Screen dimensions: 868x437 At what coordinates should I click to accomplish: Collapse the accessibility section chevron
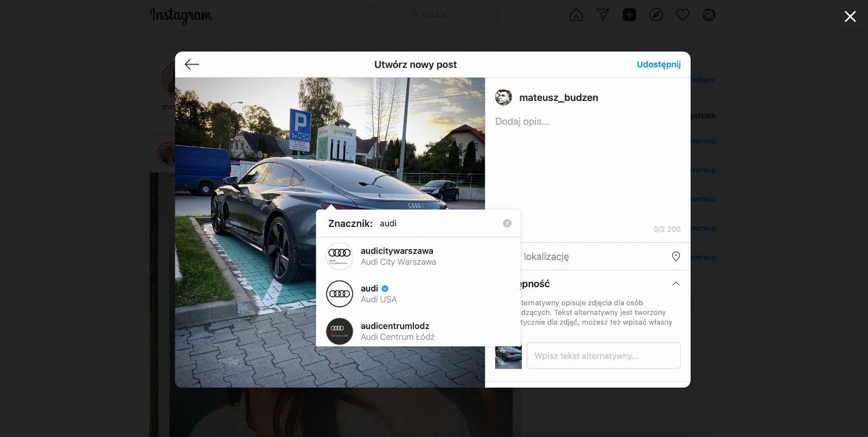[675, 284]
